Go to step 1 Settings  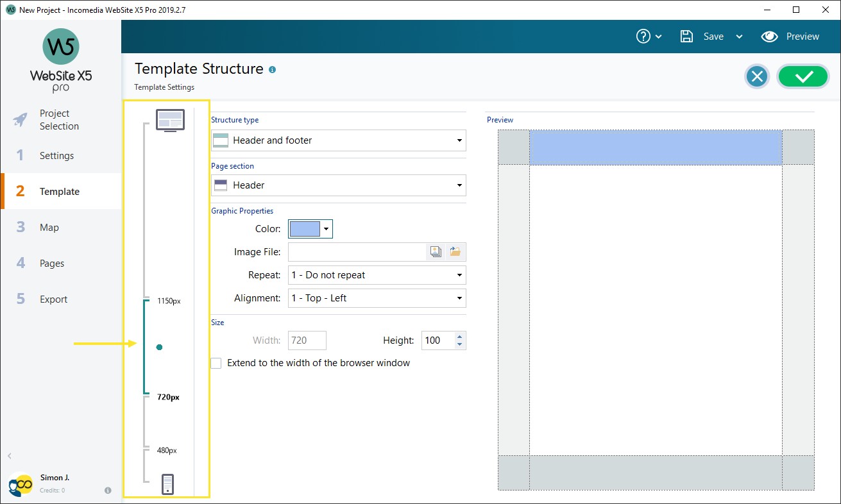(61, 156)
